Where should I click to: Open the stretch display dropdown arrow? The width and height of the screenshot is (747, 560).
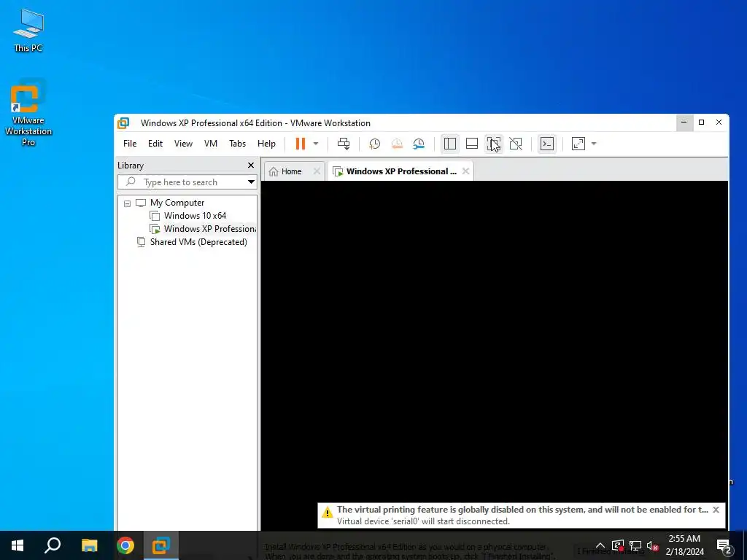(x=594, y=144)
